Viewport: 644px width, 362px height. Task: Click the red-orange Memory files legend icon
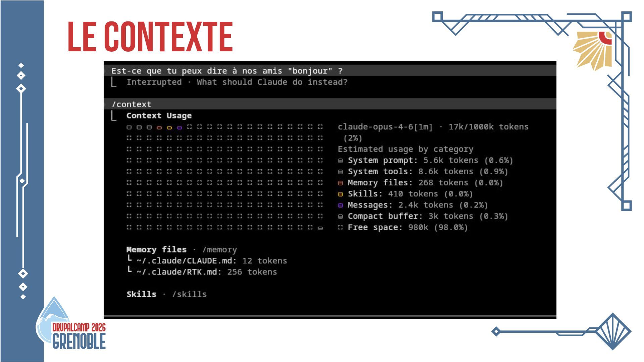click(340, 183)
